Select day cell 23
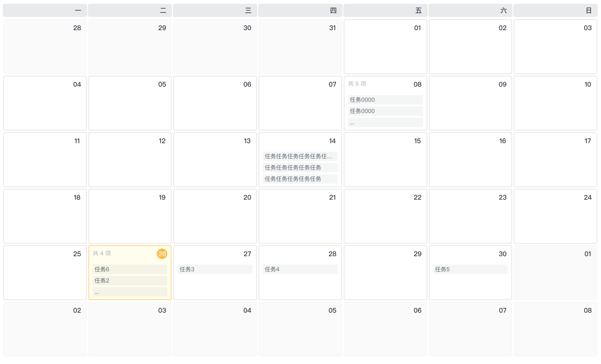The width and height of the screenshot is (601, 364). pyautogui.click(x=470, y=216)
